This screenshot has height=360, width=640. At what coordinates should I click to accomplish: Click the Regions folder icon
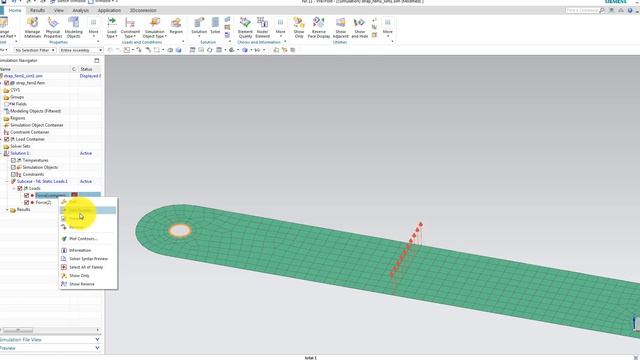[6, 118]
